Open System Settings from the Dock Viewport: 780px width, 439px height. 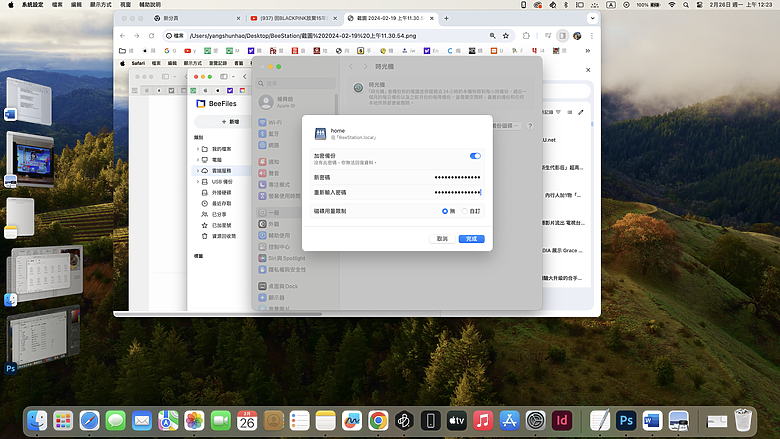(x=536, y=421)
